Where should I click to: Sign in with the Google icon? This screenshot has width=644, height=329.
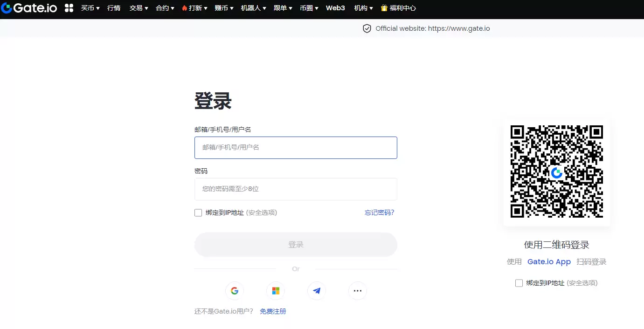235,291
